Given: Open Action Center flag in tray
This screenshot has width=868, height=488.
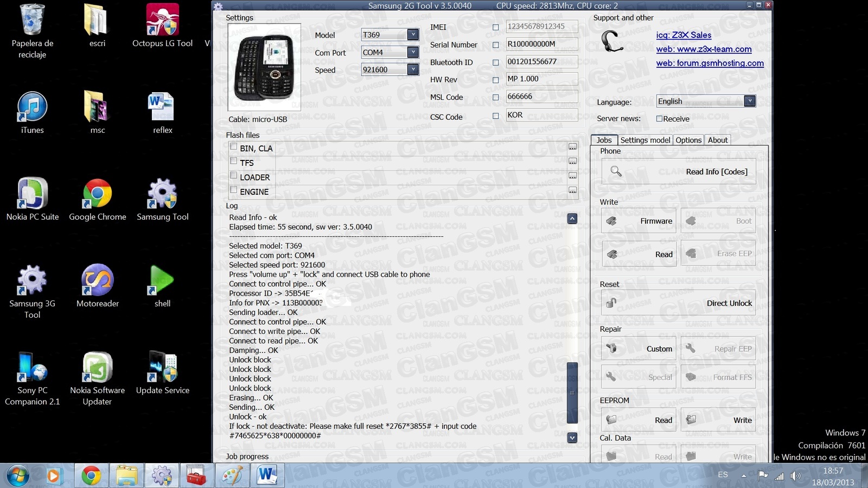Looking at the screenshot, I should click(x=763, y=476).
